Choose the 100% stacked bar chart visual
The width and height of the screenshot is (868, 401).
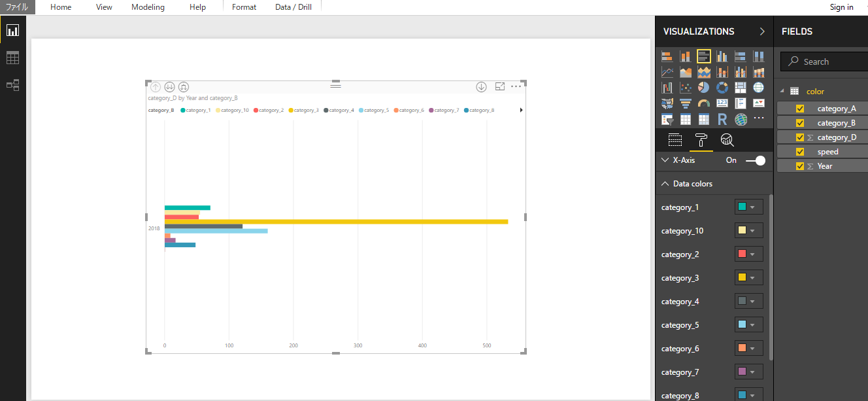741,56
